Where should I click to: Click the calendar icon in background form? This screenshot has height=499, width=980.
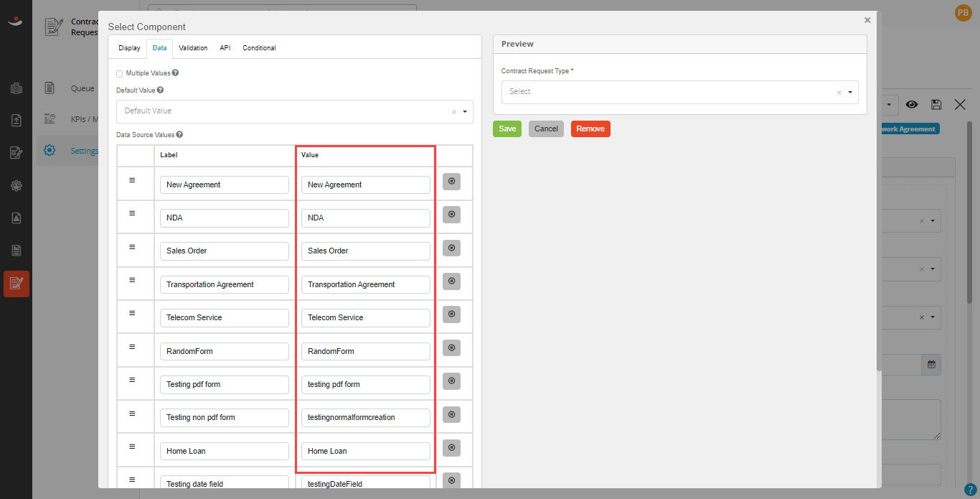click(x=931, y=364)
